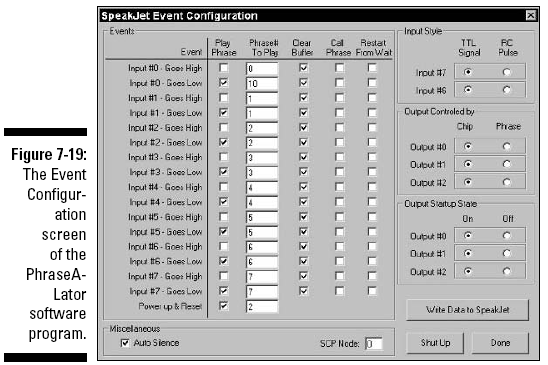Image resolution: width=548 pixels, height=365 pixels.
Task: Set Output #1 startup state to Off
Action: (x=506, y=253)
